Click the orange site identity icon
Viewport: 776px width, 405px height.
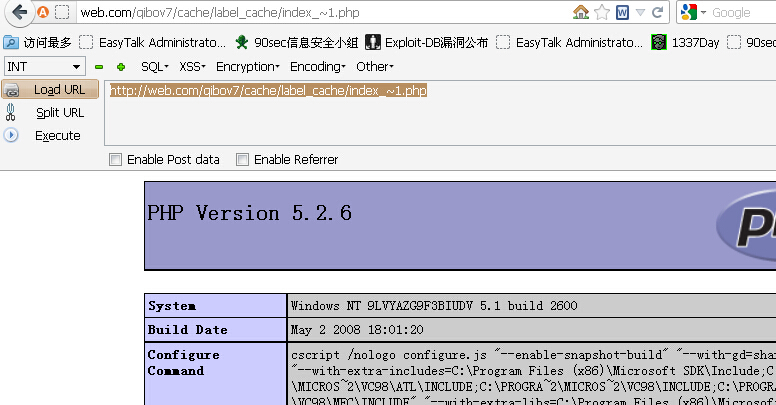(x=43, y=12)
